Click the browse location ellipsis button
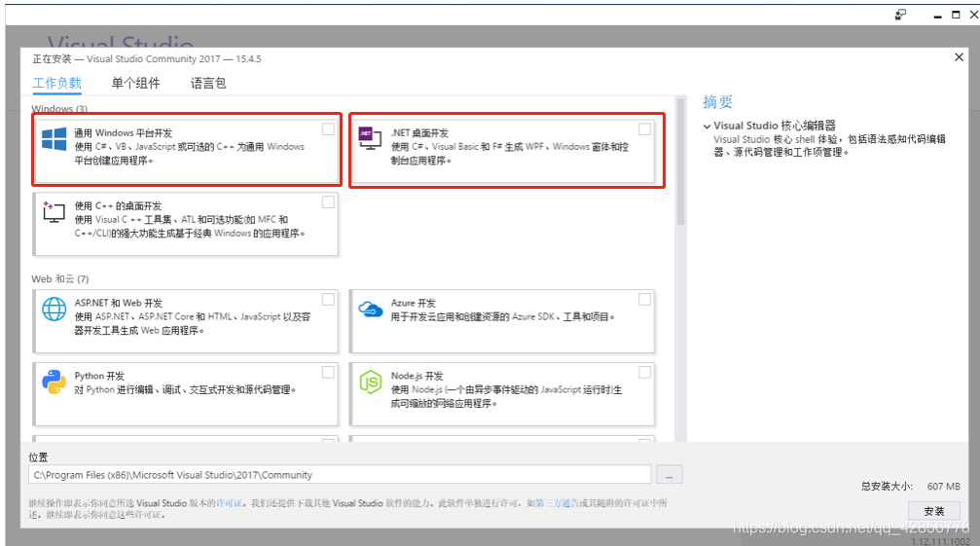Image resolution: width=980 pixels, height=546 pixels. [669, 475]
